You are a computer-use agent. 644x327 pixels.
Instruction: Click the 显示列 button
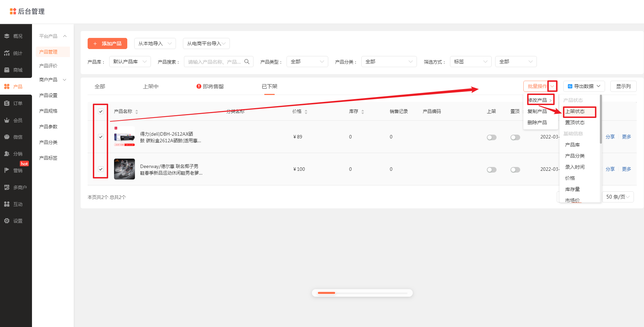623,86
